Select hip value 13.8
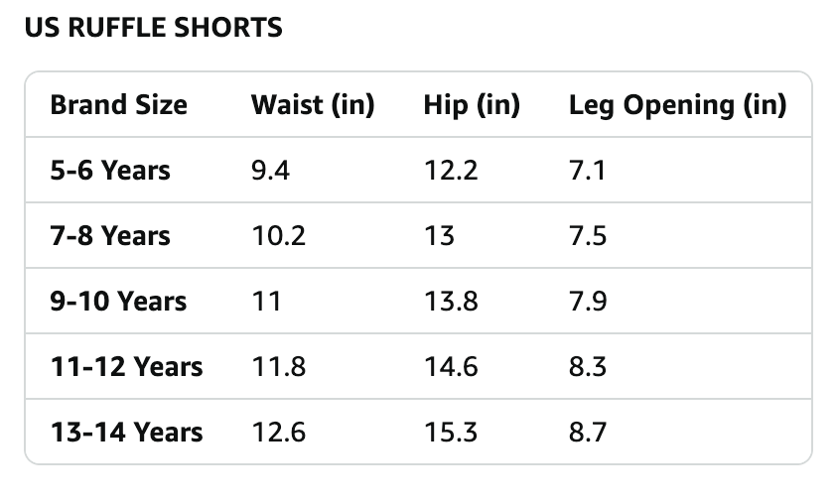The height and width of the screenshot is (504, 836). click(x=451, y=301)
